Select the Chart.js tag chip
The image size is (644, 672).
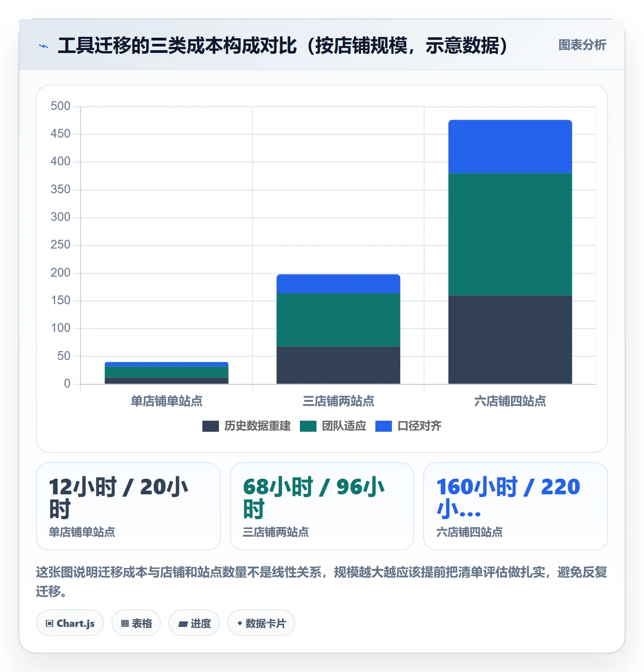[x=70, y=623]
